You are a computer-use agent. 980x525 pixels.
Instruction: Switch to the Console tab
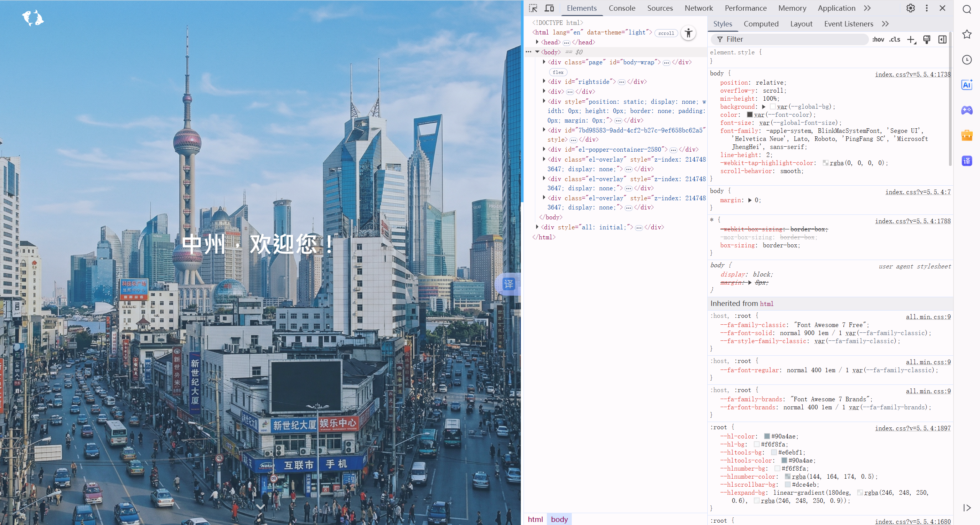pyautogui.click(x=622, y=8)
